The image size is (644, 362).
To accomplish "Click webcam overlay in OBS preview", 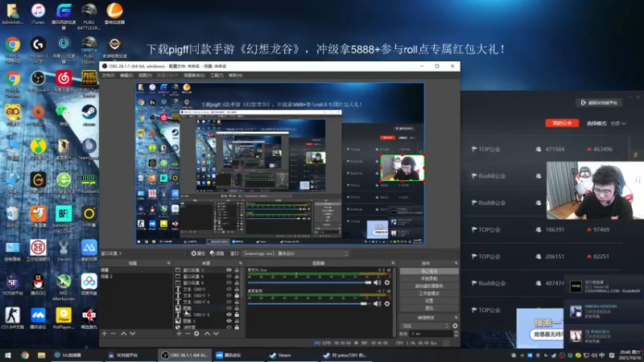I will [x=402, y=167].
